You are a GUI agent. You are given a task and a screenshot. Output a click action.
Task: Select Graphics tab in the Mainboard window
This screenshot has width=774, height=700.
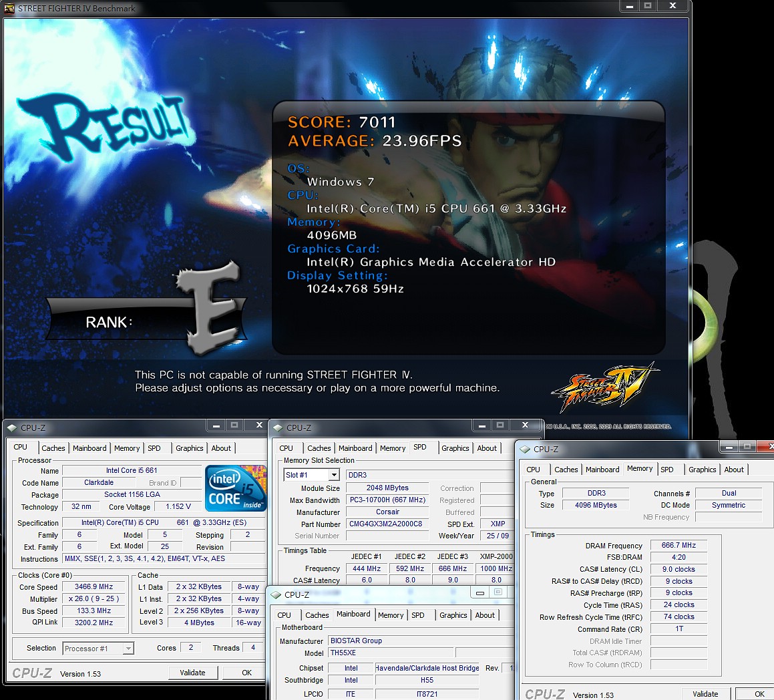[x=453, y=615]
